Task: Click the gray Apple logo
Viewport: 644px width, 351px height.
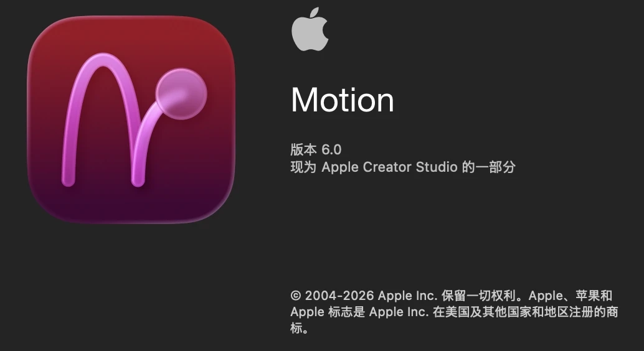Action: [310, 29]
